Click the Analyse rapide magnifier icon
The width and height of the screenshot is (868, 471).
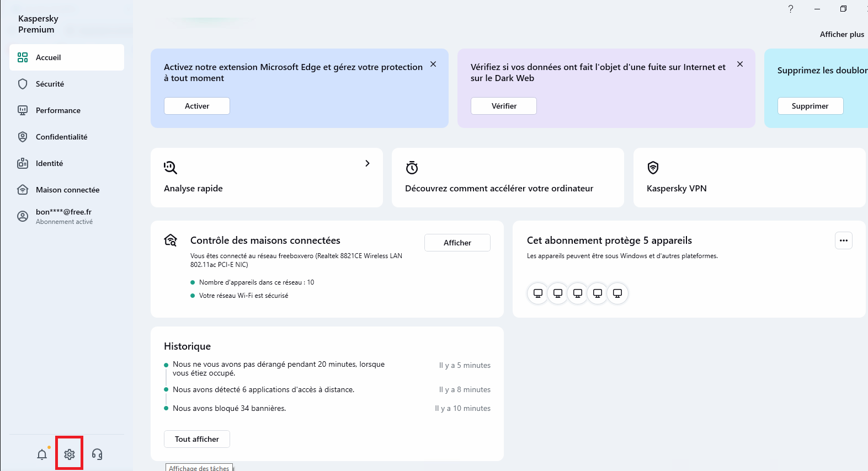click(x=171, y=168)
